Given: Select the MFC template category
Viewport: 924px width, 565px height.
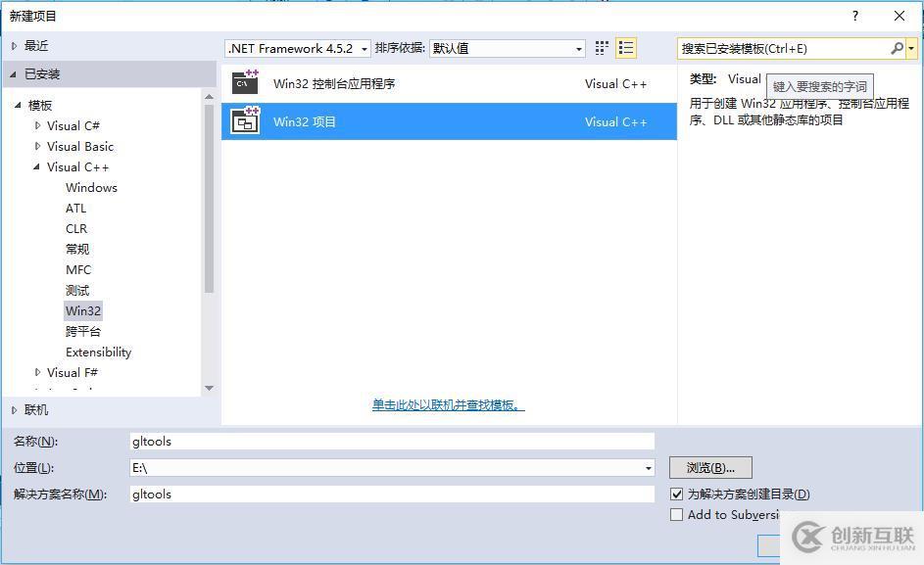Looking at the screenshot, I should [x=78, y=270].
